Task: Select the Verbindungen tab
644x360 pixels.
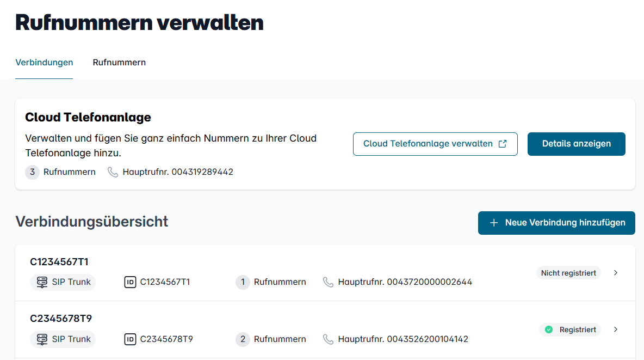Action: [44, 63]
